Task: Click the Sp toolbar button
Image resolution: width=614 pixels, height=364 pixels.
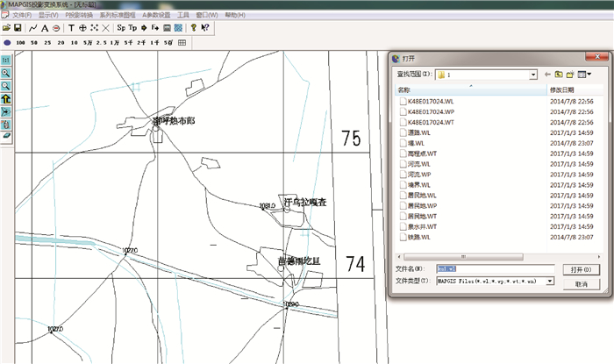Action: tap(121, 28)
